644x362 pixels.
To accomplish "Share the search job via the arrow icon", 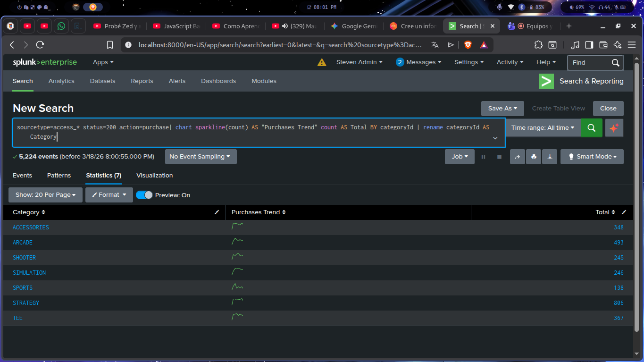I will tap(518, 156).
